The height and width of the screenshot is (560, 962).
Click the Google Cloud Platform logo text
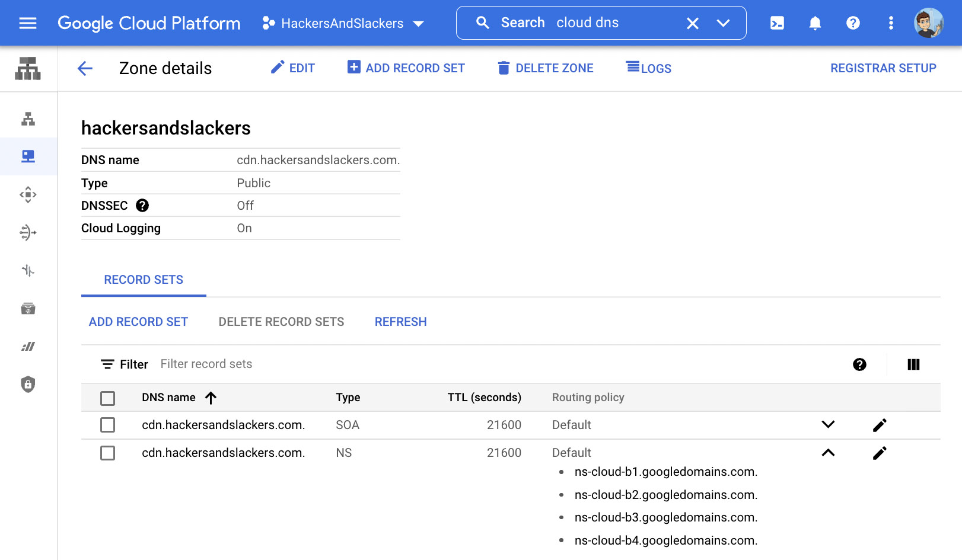click(x=149, y=23)
